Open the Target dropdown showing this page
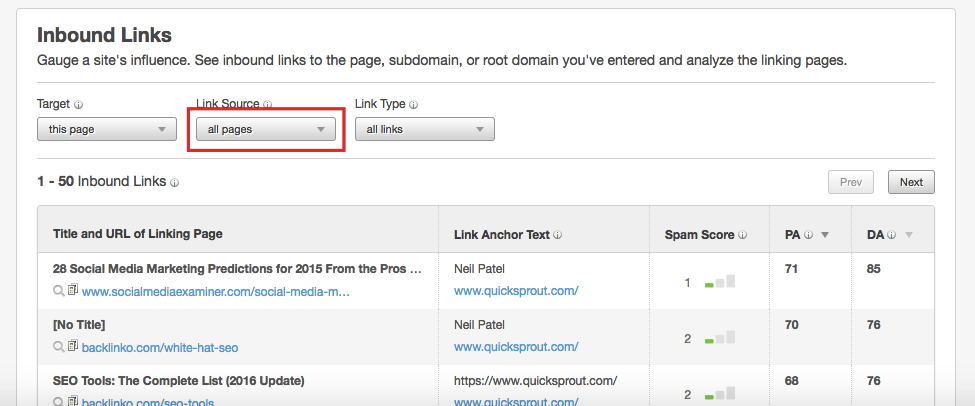 (x=107, y=129)
